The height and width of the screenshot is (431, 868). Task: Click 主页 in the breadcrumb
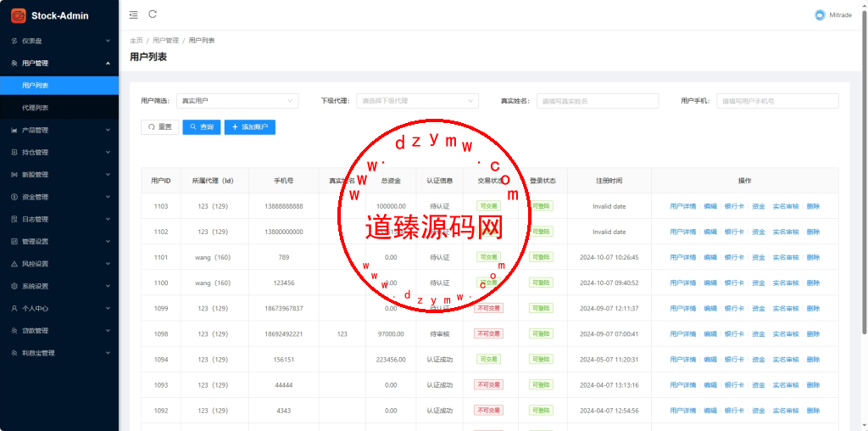(136, 41)
